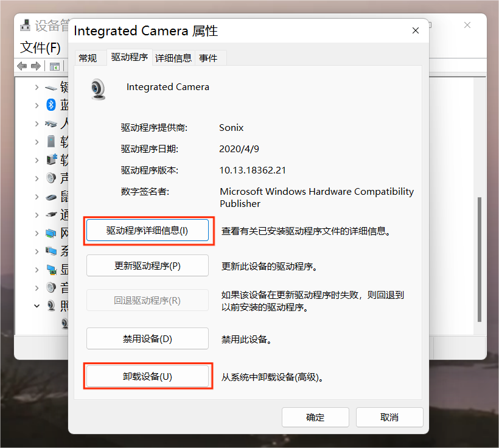This screenshot has width=499, height=448.
Task: Switch to the 常规 tab
Action: tap(88, 58)
